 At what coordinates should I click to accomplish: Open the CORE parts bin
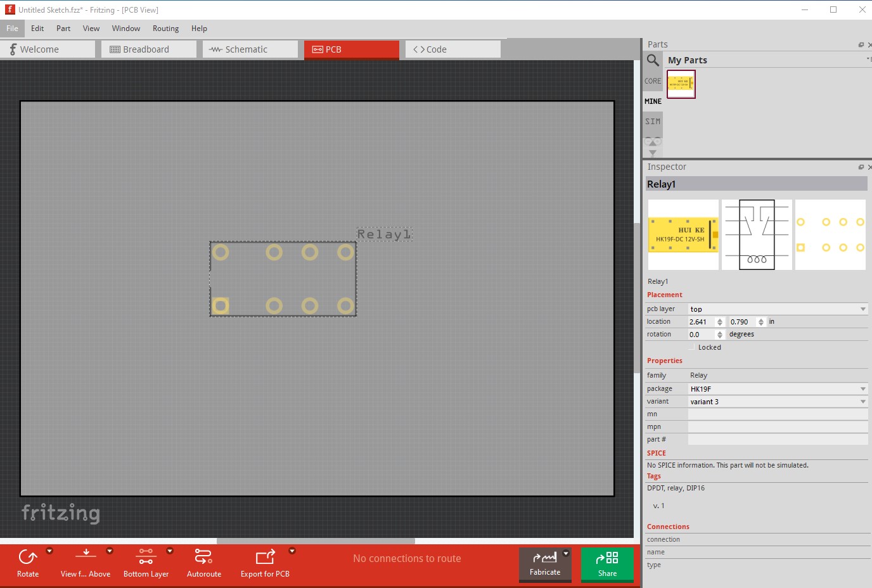(x=653, y=81)
